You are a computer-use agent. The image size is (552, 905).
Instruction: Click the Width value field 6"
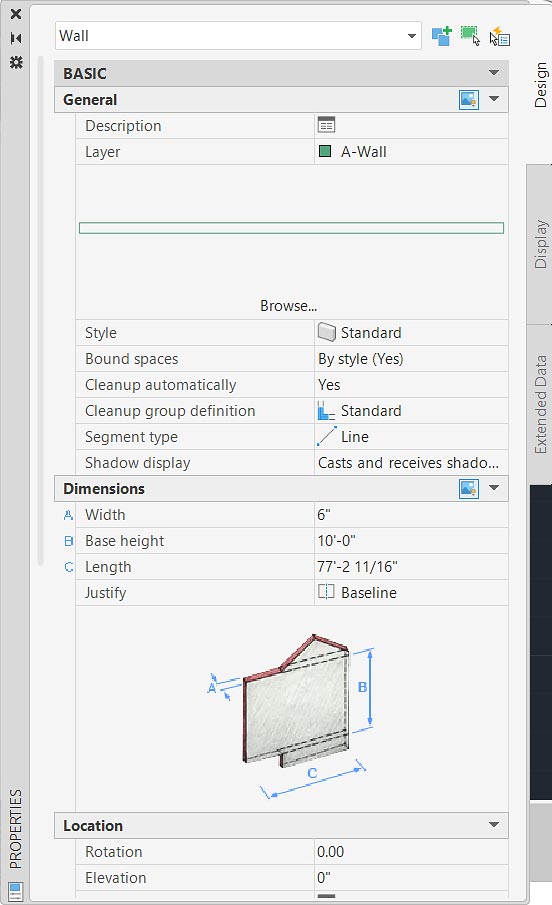(x=411, y=515)
